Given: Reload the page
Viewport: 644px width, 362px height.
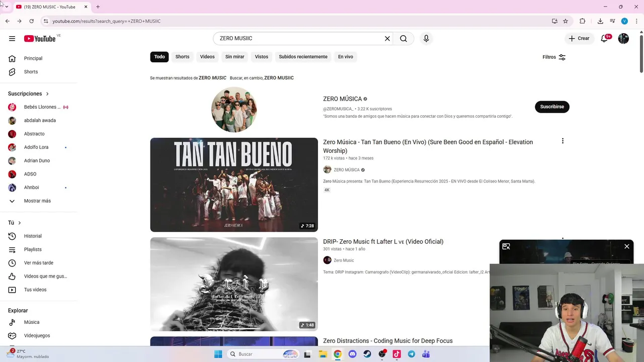Looking at the screenshot, I should [x=31, y=21].
